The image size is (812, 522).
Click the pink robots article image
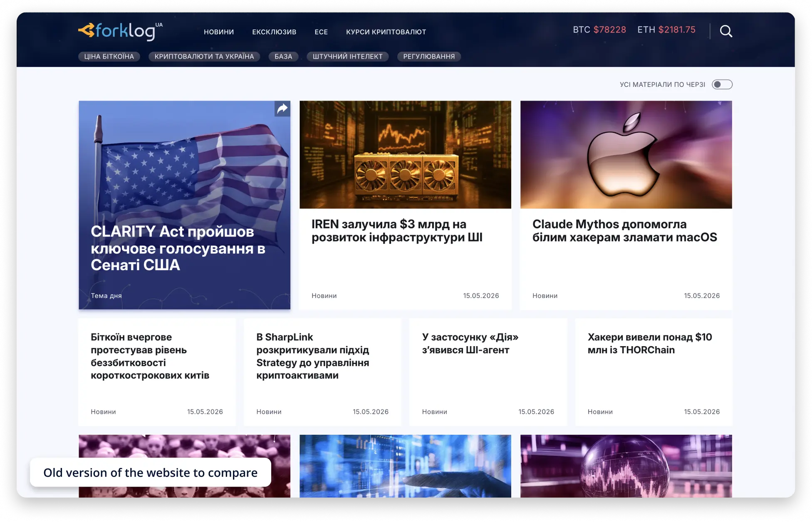point(184,466)
